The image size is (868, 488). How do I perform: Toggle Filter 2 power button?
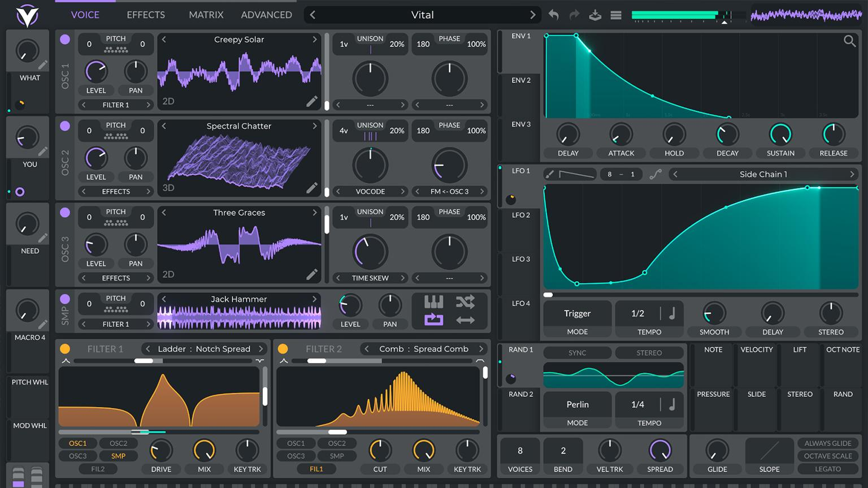click(283, 349)
